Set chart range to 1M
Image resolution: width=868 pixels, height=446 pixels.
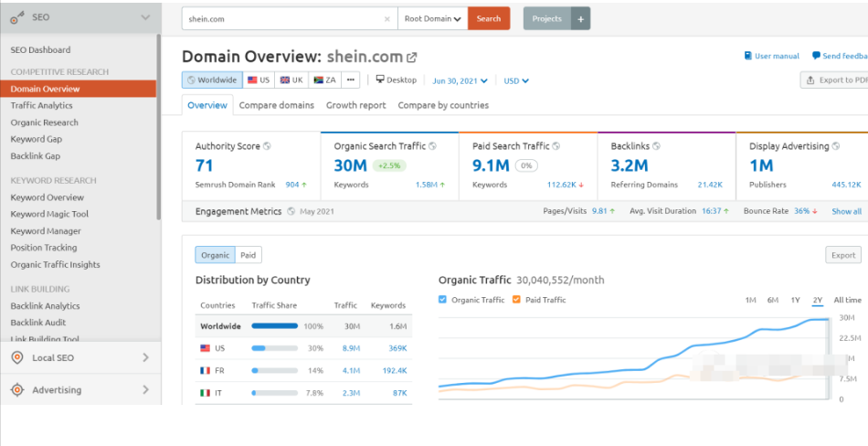(751, 300)
